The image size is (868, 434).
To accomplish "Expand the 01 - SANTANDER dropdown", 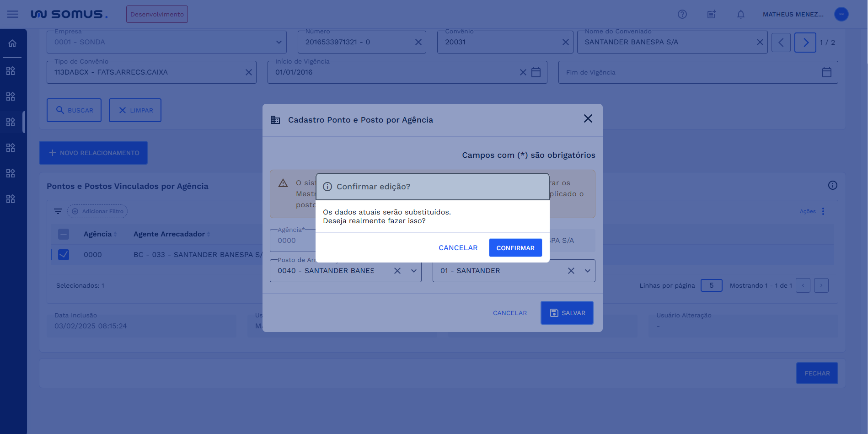I will coord(587,271).
